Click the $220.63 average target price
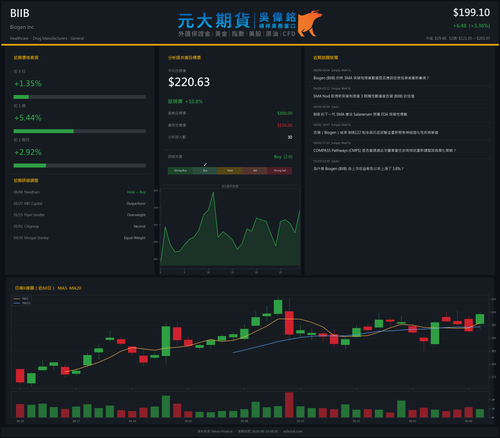This screenshot has width=500, height=438. (x=189, y=82)
